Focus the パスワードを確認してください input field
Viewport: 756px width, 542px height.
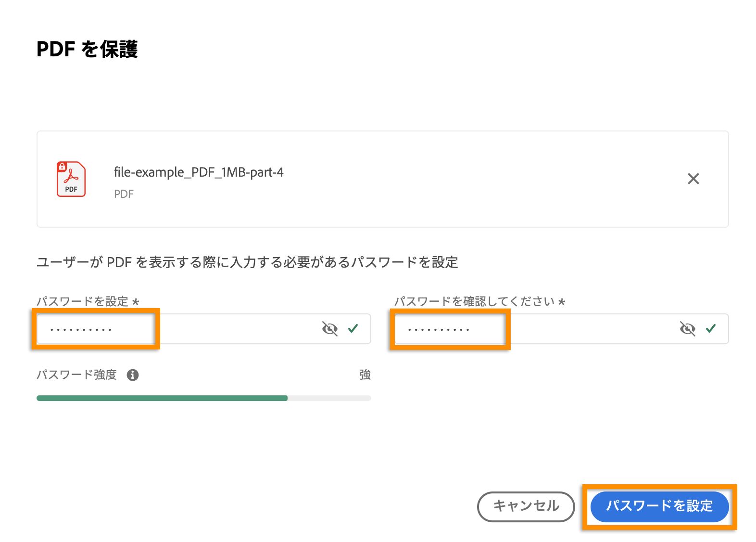561,329
